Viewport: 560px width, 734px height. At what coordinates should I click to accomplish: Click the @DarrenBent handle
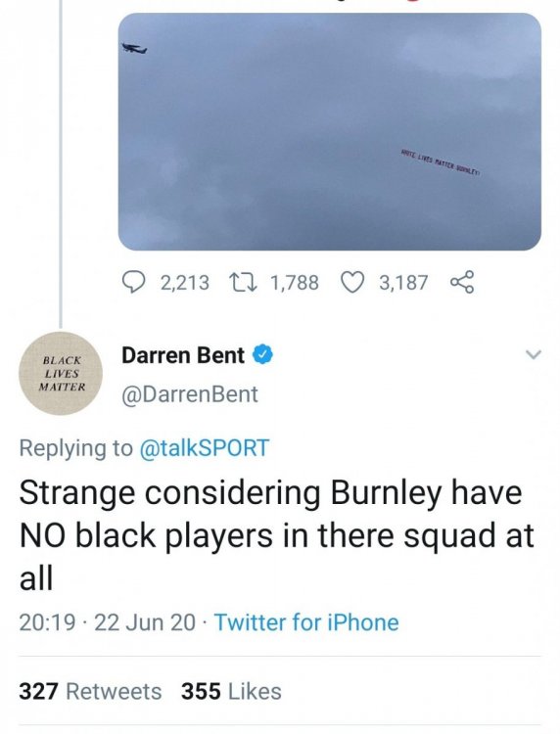pos(190,394)
